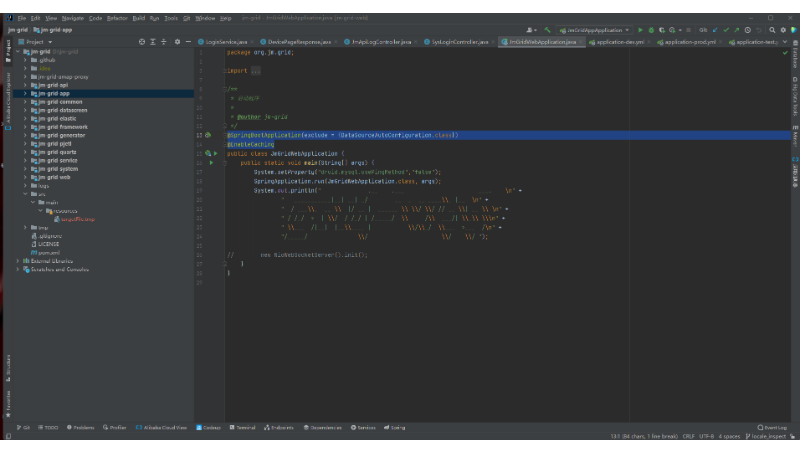The image size is (800, 453).
Task: Expand the jm-grid-common module node
Action: (x=25, y=102)
